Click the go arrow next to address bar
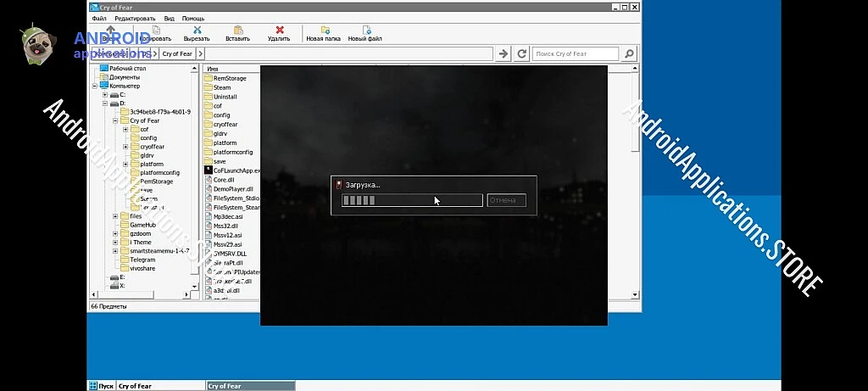The width and height of the screenshot is (868, 391). click(504, 53)
